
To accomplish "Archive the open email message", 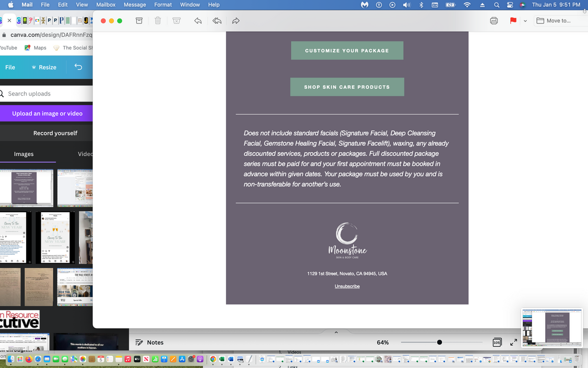I will click(139, 21).
